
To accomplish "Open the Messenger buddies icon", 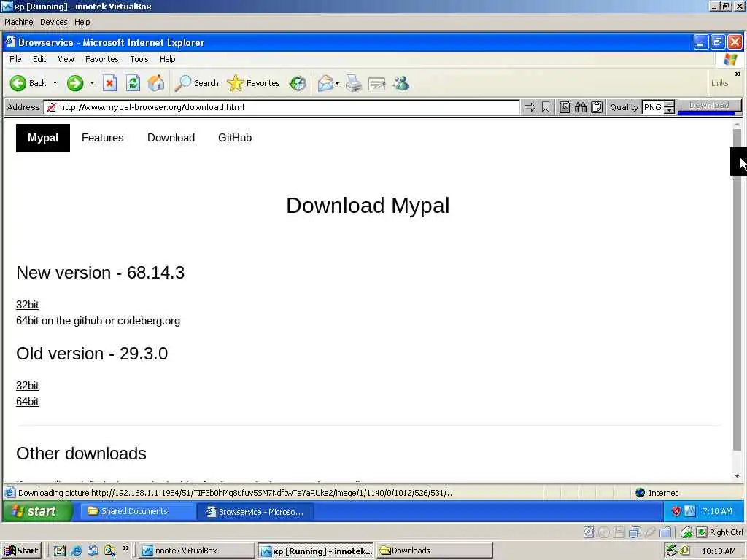I will (x=400, y=83).
